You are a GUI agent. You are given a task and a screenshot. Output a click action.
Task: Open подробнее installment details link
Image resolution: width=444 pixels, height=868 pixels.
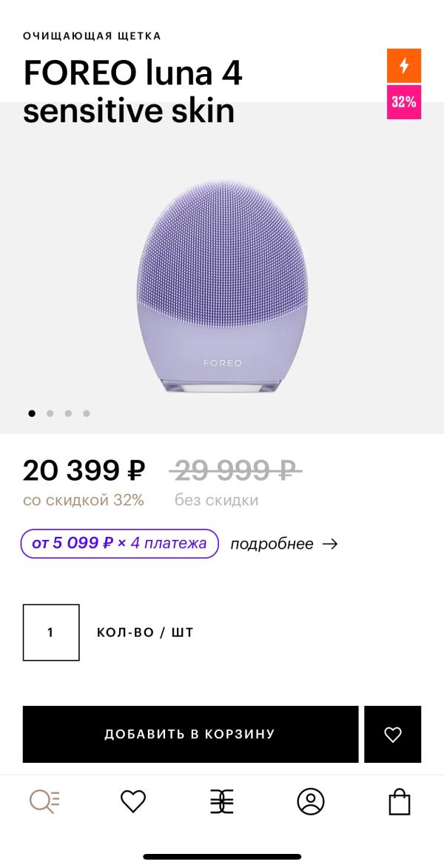[x=272, y=544]
